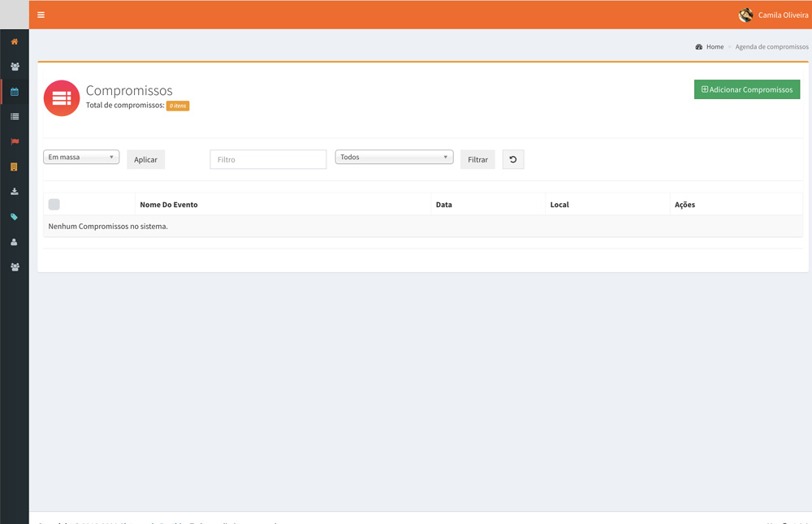Tick the select-all checkbox in table header

(54, 204)
